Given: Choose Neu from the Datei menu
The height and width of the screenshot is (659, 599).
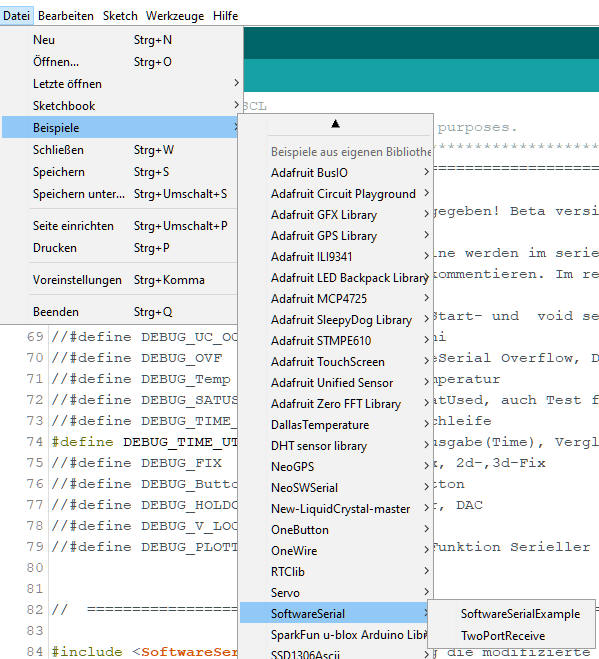Looking at the screenshot, I should [x=121, y=40].
